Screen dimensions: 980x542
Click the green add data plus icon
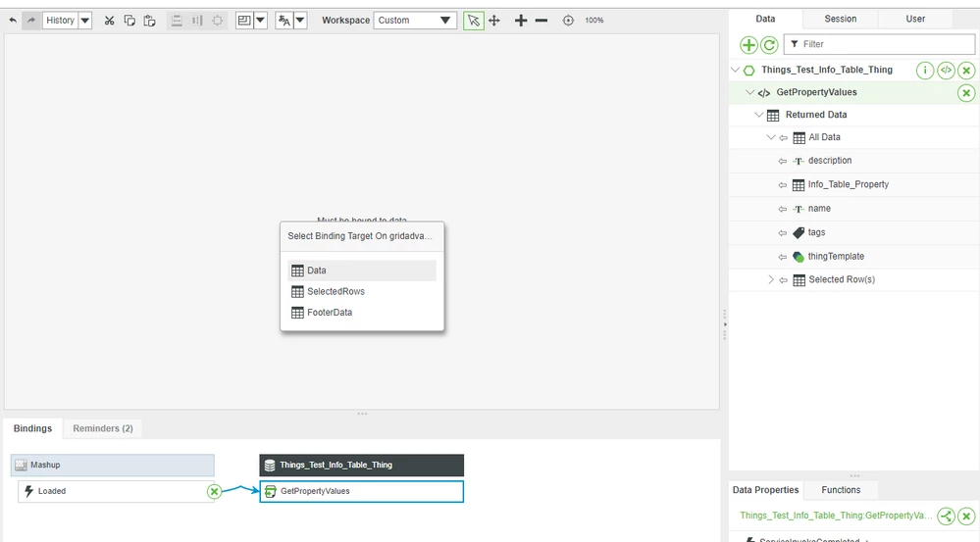click(x=748, y=45)
